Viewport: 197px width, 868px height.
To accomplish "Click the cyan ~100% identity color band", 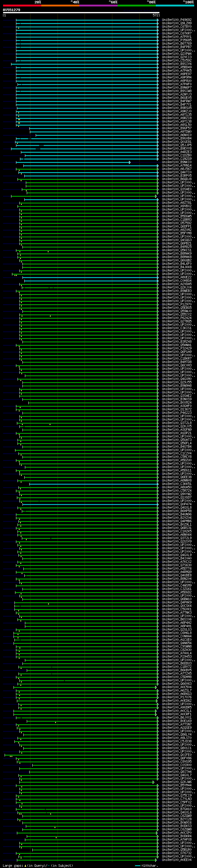I will [x=175, y=6].
